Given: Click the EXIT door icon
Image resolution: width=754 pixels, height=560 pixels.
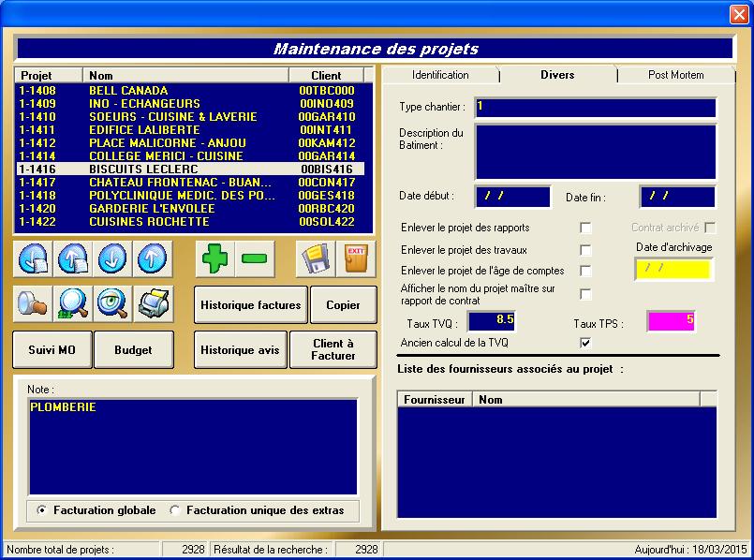Looking at the screenshot, I should click(356, 258).
